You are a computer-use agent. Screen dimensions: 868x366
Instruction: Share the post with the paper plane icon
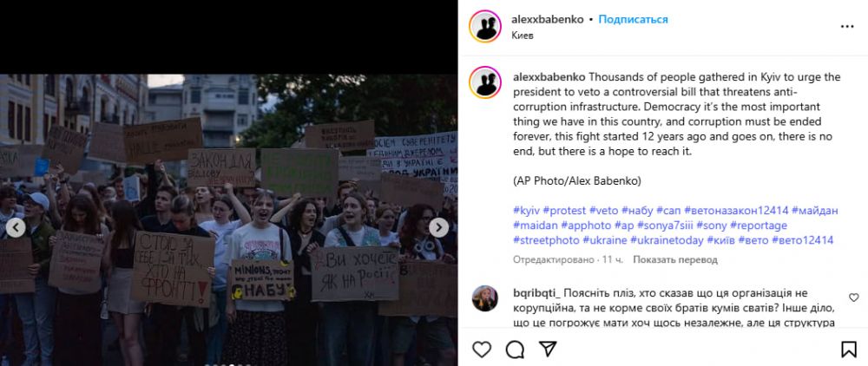tap(548, 349)
